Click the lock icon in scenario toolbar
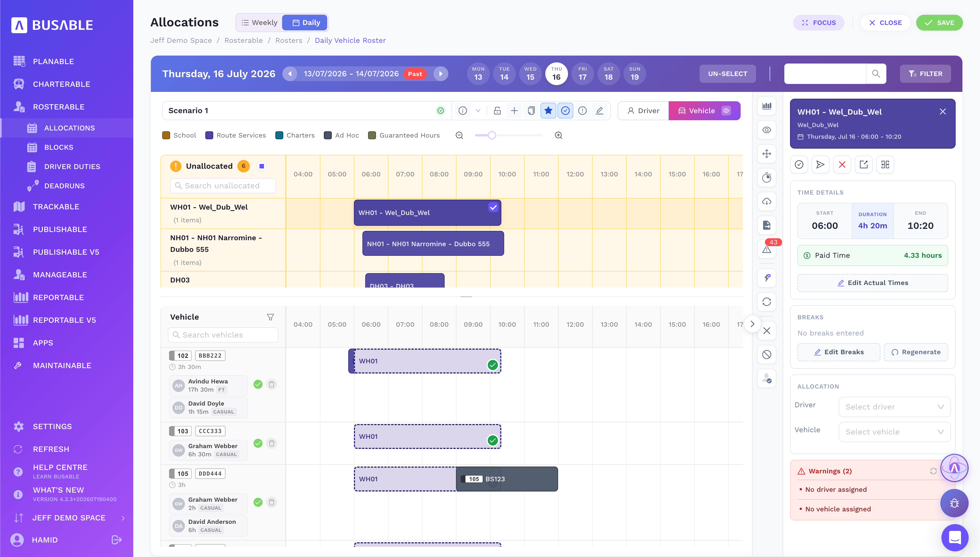Screen dimensions: 980x557 [x=497, y=111]
